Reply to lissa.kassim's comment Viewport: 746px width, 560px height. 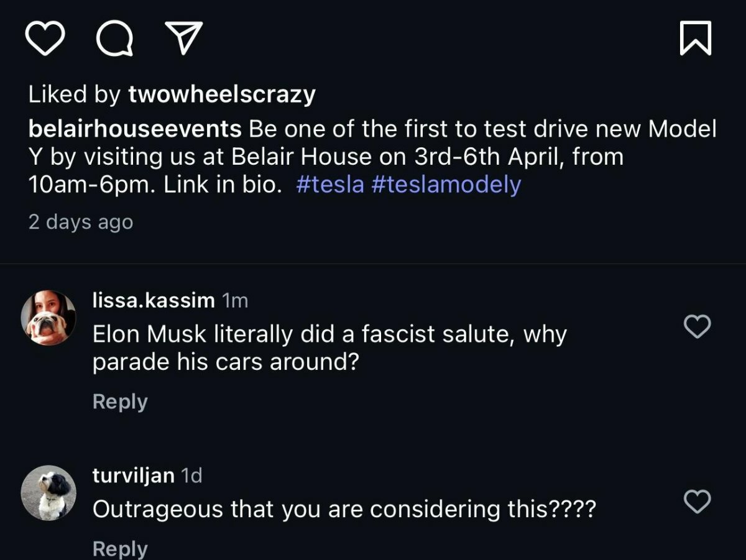click(120, 402)
